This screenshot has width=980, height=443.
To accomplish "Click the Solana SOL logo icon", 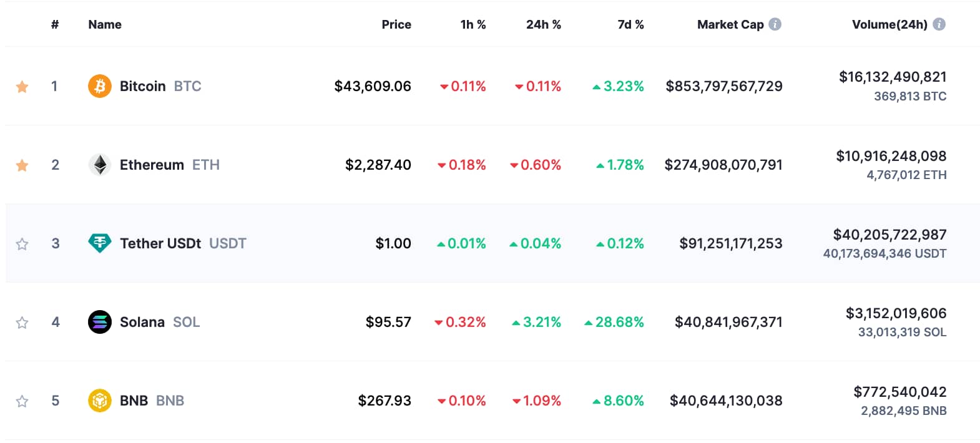I will (x=99, y=322).
